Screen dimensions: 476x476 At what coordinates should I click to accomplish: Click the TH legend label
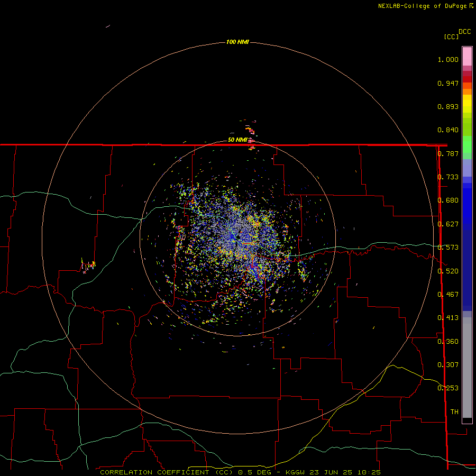(x=454, y=412)
